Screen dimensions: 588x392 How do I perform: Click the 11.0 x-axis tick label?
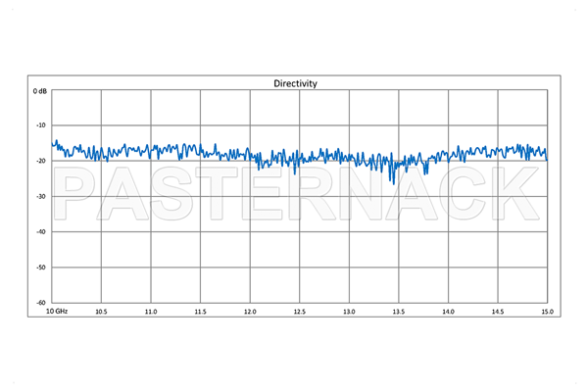tap(150, 312)
